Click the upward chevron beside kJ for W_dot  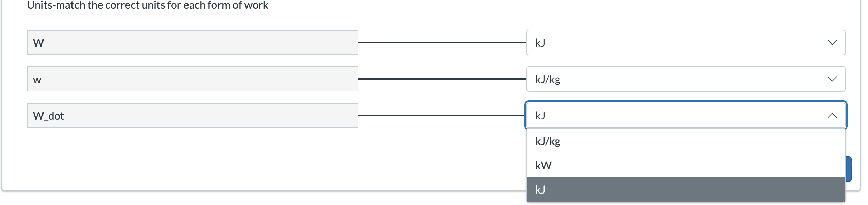pyautogui.click(x=832, y=115)
